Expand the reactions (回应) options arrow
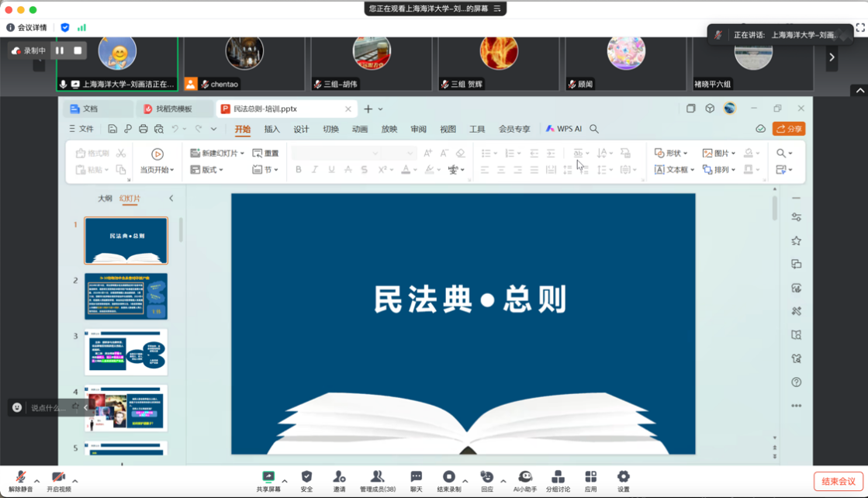The height and width of the screenshot is (498, 868). click(x=503, y=481)
